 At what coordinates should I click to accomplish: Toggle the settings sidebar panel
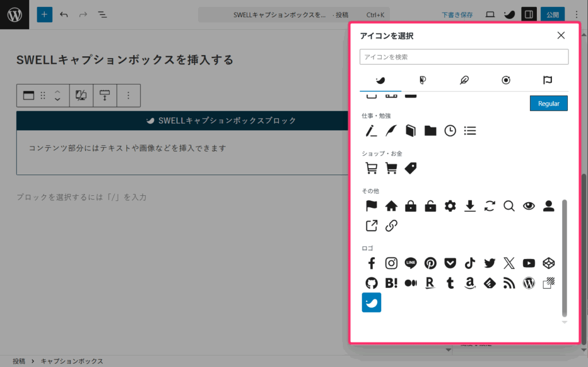point(529,14)
